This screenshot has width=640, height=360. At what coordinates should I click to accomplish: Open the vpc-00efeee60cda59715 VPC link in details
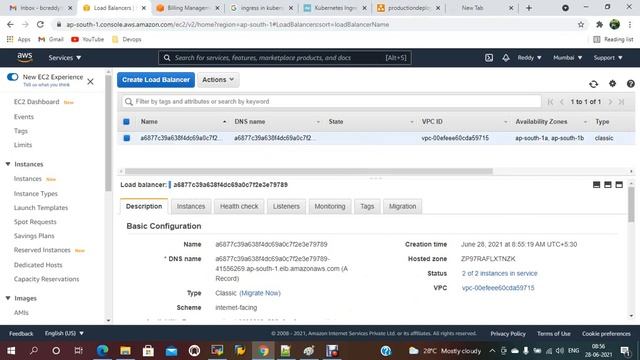pos(498,288)
